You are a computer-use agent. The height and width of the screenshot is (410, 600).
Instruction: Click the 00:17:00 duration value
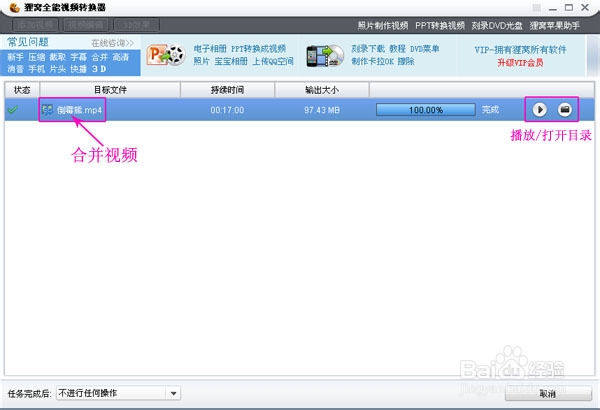[227, 110]
